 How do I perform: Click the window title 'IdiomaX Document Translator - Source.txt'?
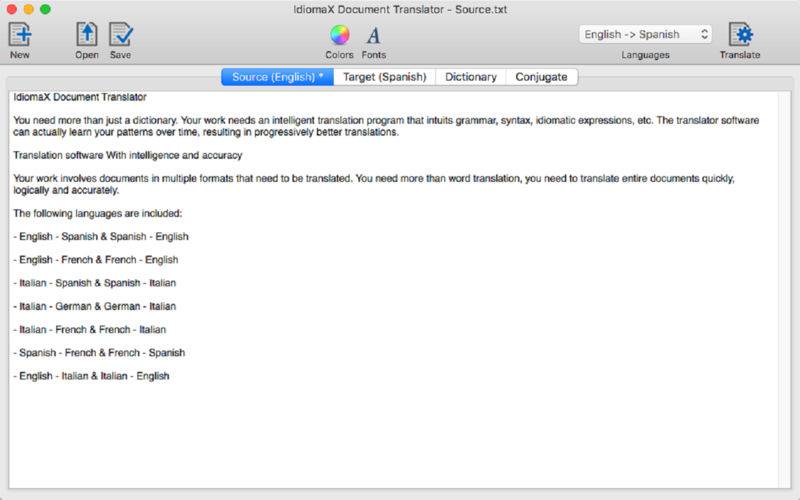click(400, 9)
